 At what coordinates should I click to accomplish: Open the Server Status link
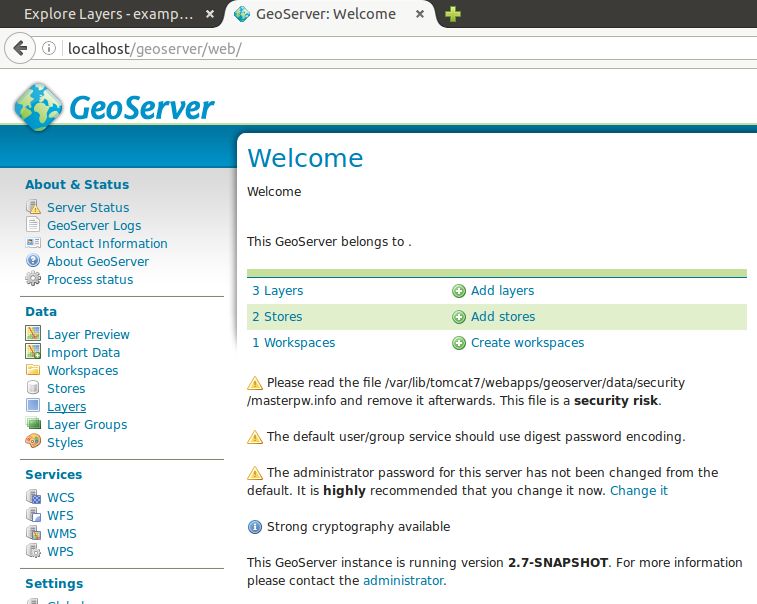(x=88, y=207)
